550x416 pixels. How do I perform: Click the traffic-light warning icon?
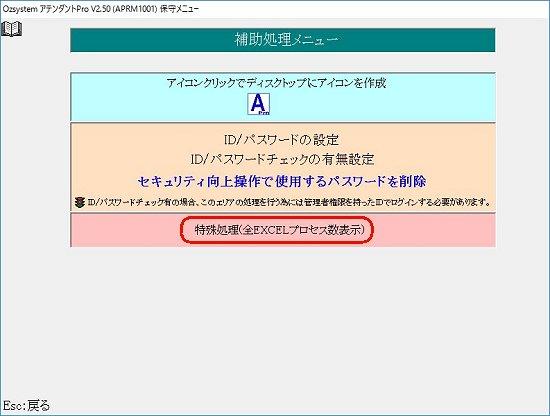(x=80, y=202)
